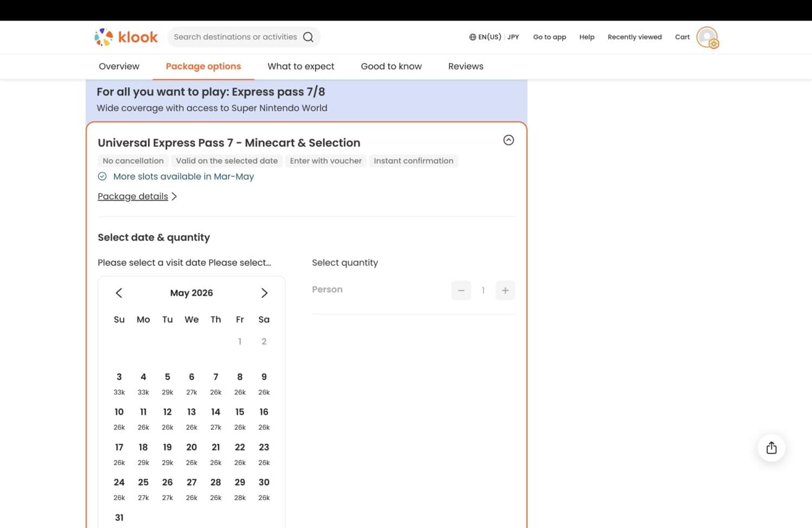Viewport: 812px width, 528px height.
Task: Open the Help link
Action: coord(587,37)
